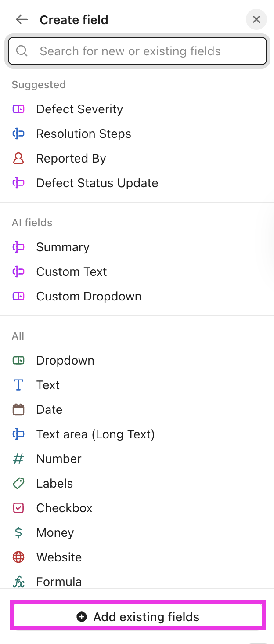
Task: Choose the Custom Dropdown AI field
Action: pos(89,296)
